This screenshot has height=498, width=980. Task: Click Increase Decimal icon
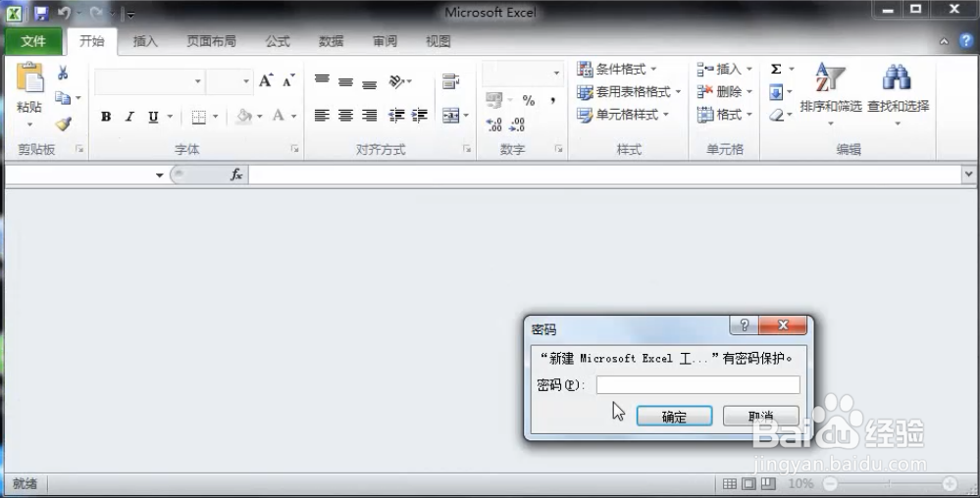494,124
